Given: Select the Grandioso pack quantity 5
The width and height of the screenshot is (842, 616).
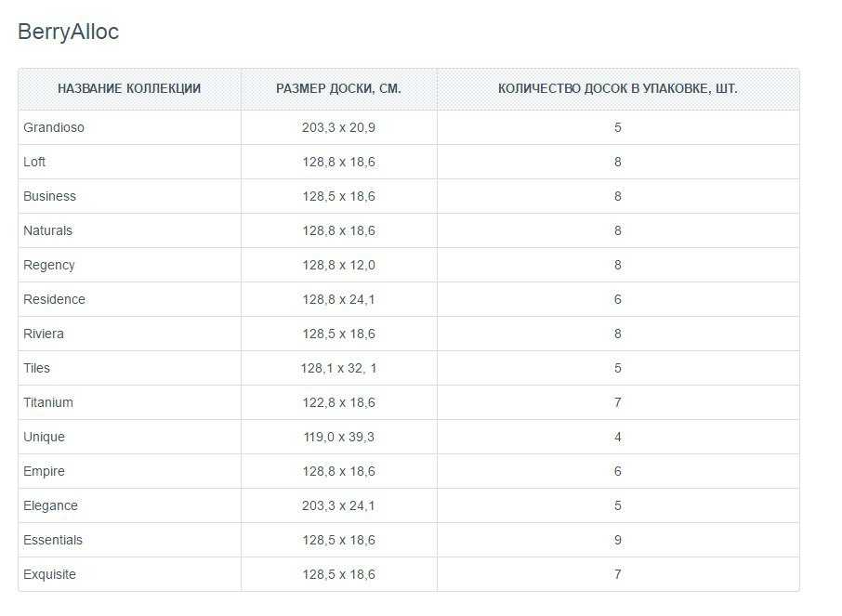Looking at the screenshot, I should [x=618, y=127].
